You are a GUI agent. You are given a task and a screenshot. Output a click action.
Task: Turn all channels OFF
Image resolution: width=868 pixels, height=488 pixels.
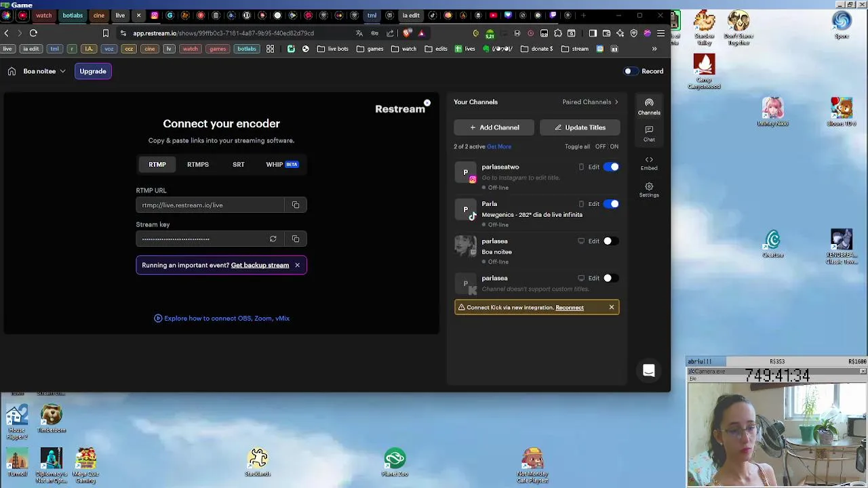click(600, 146)
